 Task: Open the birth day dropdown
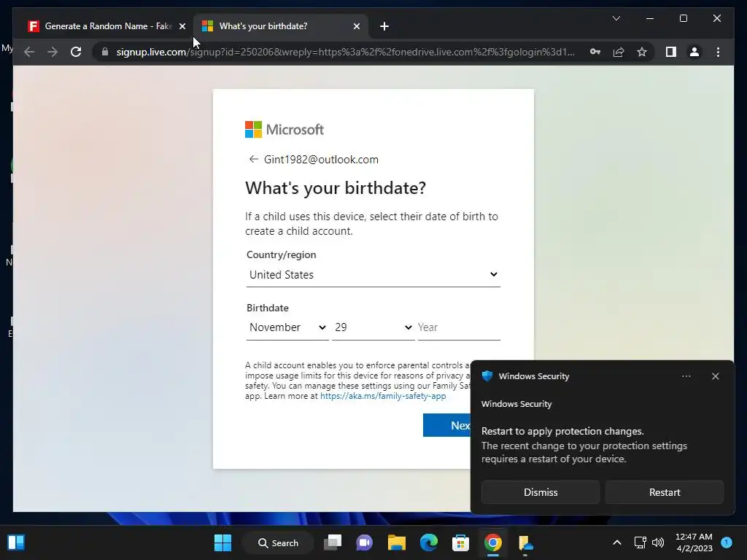click(x=373, y=327)
